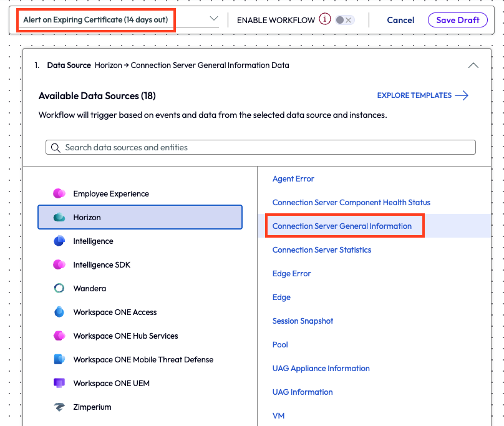Open the Explore Templates link
504x426 pixels.
click(x=422, y=95)
